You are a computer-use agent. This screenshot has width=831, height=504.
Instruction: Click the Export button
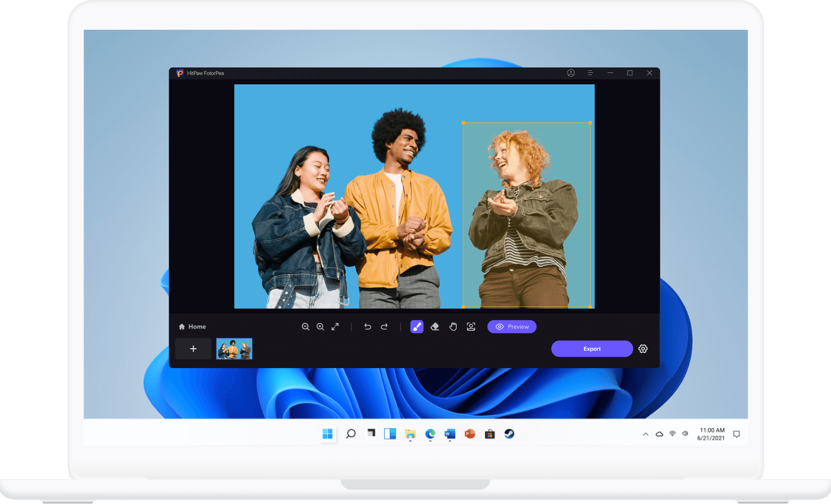(592, 349)
